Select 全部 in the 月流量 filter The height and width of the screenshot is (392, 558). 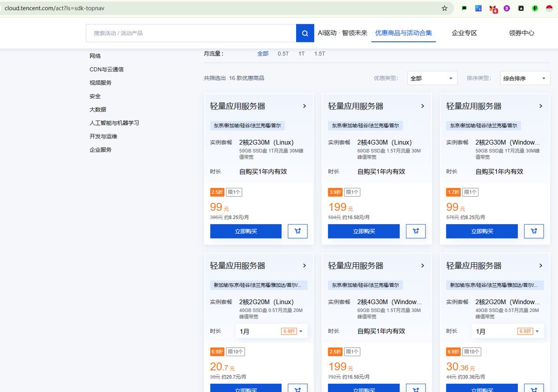tap(263, 53)
